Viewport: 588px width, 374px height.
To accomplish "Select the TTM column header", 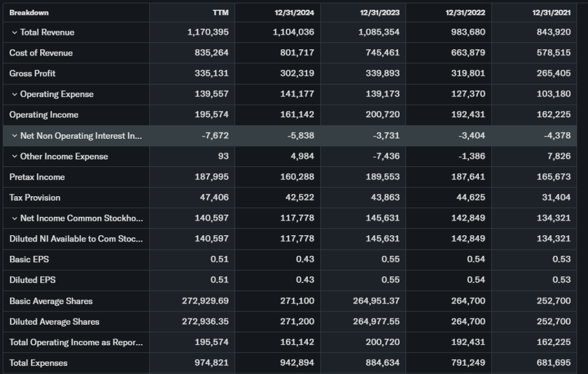I will (x=220, y=13).
